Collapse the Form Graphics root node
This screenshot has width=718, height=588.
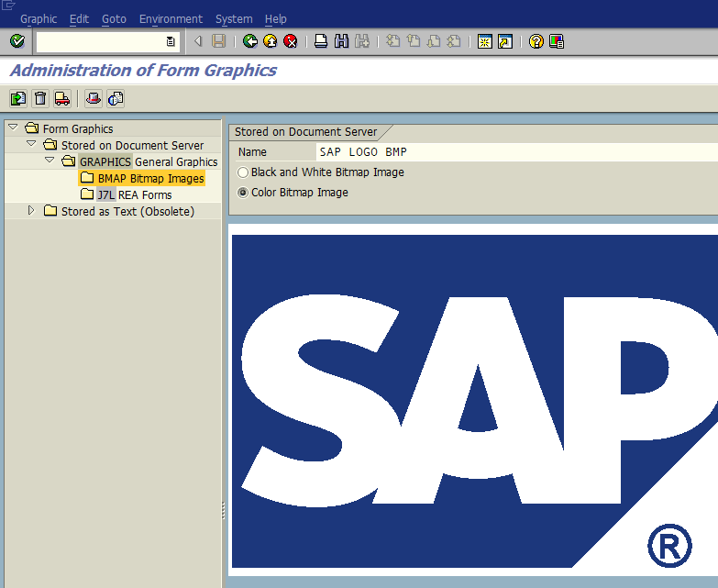pyautogui.click(x=13, y=128)
